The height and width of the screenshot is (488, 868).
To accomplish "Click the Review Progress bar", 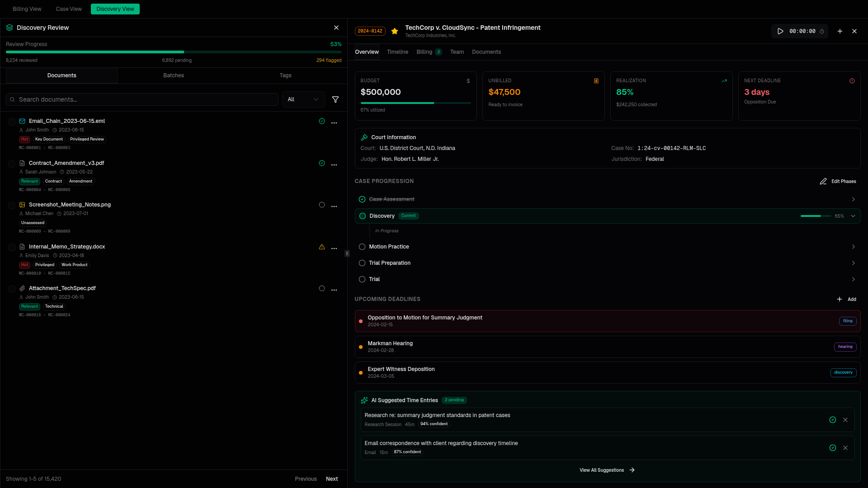I will (174, 52).
